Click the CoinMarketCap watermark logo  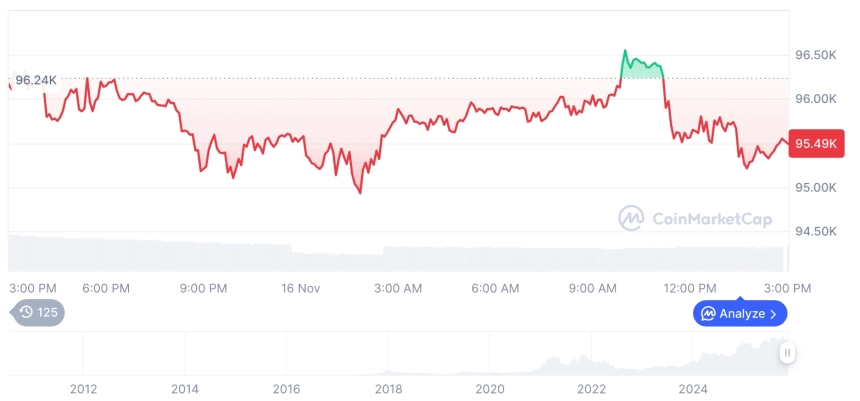(x=631, y=217)
